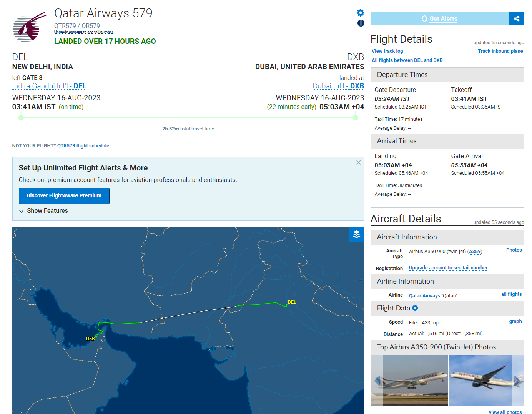
Task: Open the QTR579 flight schedule link
Action: point(83,145)
